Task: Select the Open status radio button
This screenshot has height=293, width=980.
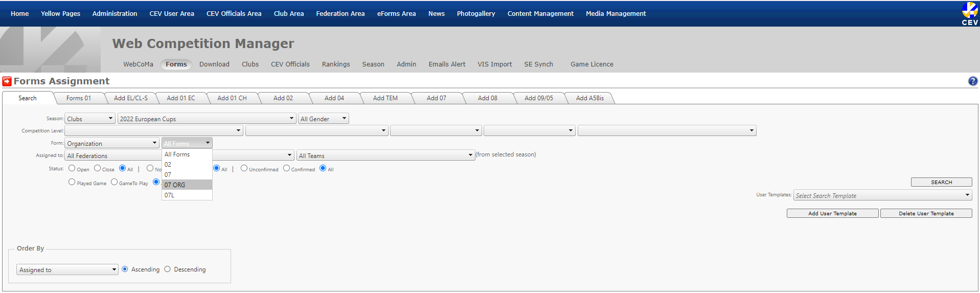Action: click(72, 168)
